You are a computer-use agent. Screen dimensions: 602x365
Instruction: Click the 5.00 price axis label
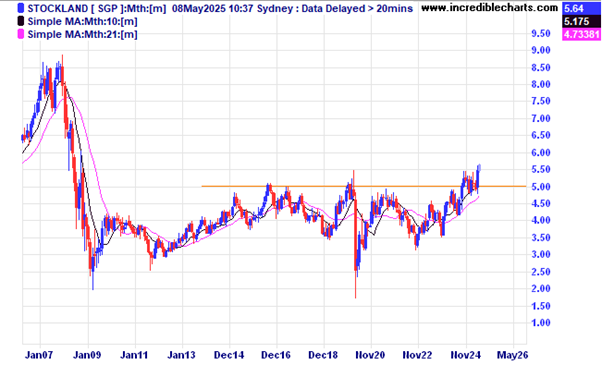[x=541, y=187]
